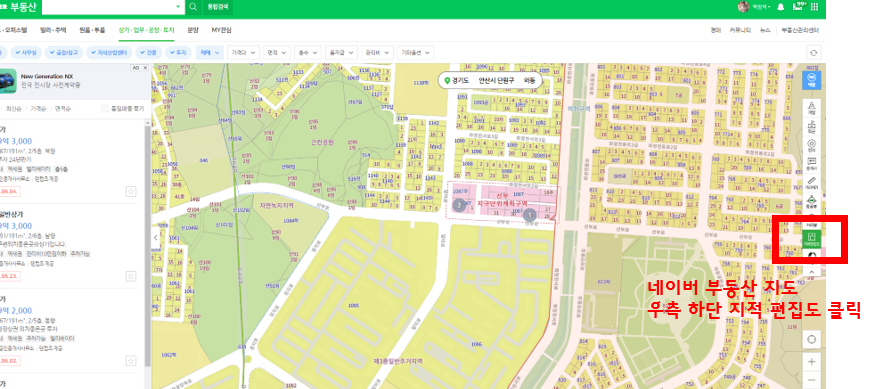Switch to the 빌라·주택 tab
The image size is (871, 389).
(54, 30)
